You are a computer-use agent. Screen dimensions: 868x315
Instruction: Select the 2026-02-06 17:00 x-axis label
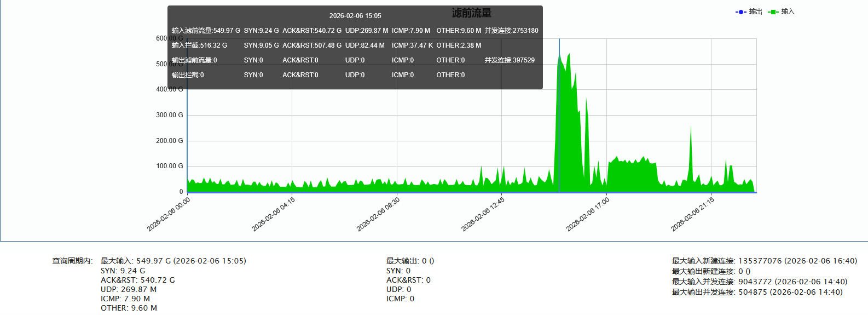click(588, 214)
